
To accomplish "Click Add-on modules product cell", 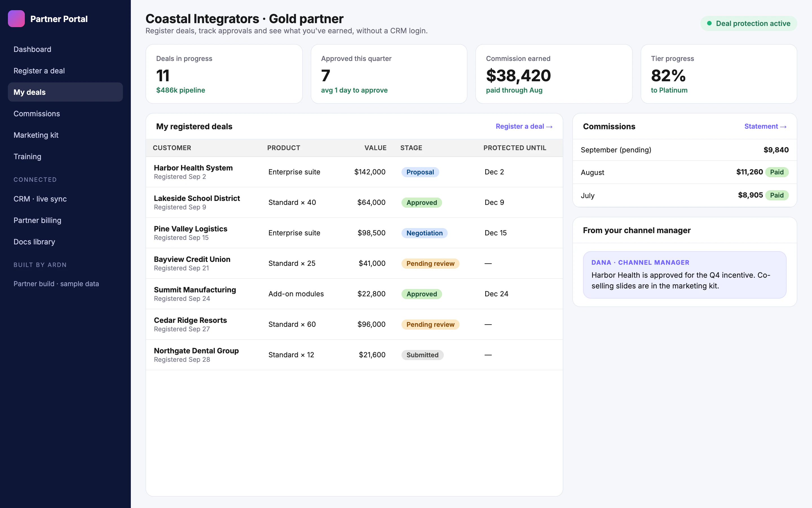I will pyautogui.click(x=296, y=294).
